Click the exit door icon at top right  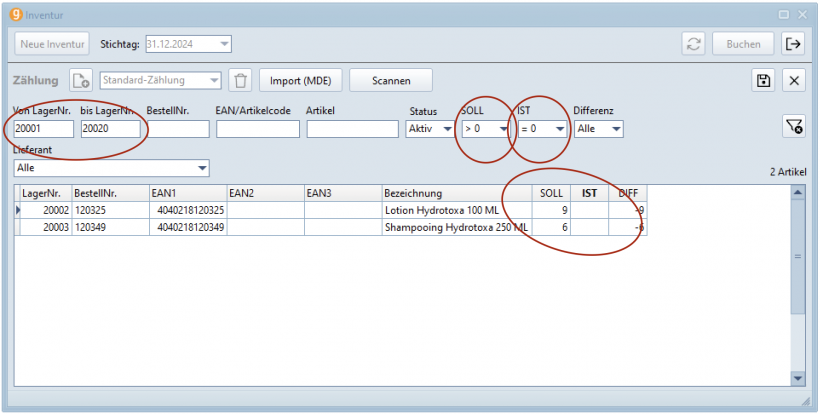[x=793, y=44]
